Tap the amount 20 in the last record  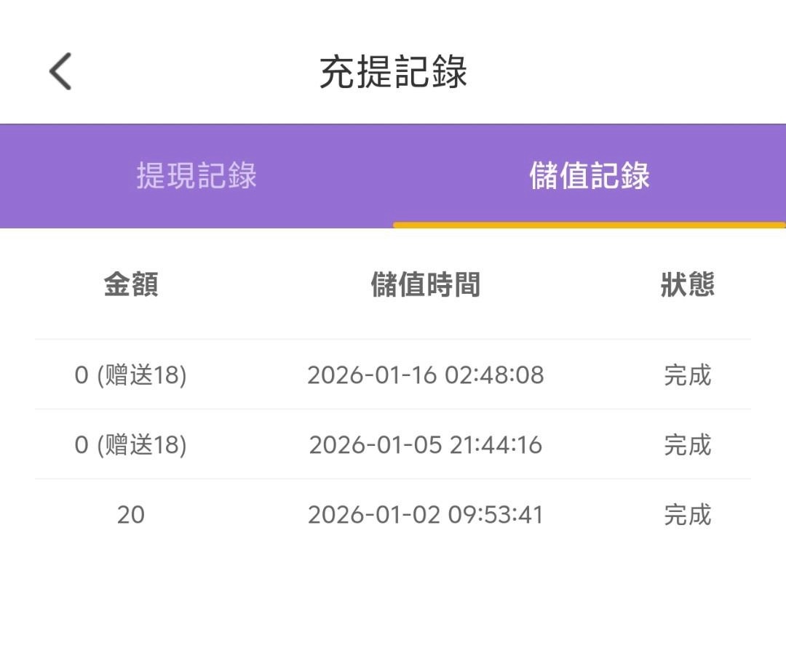(x=131, y=515)
